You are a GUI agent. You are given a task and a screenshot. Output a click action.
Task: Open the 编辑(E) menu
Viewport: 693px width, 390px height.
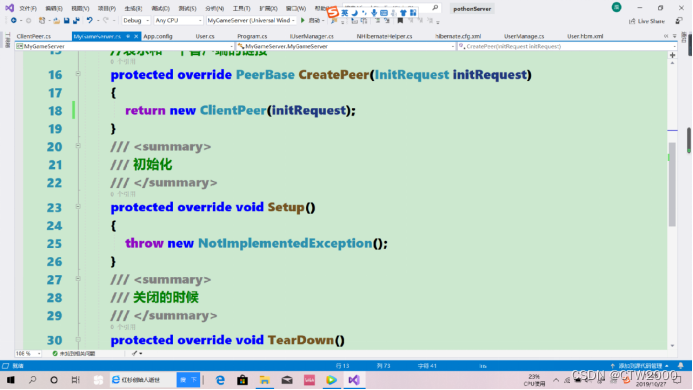[54, 8]
